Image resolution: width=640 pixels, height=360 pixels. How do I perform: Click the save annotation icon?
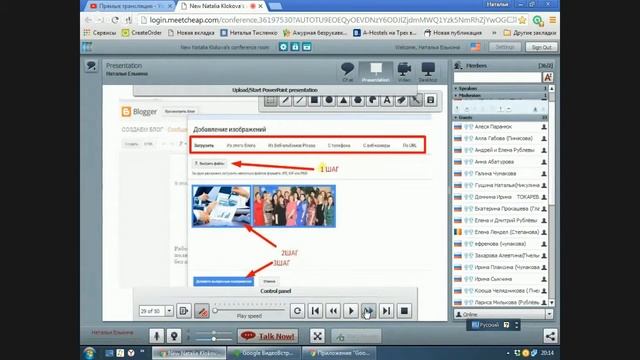pos(430,100)
